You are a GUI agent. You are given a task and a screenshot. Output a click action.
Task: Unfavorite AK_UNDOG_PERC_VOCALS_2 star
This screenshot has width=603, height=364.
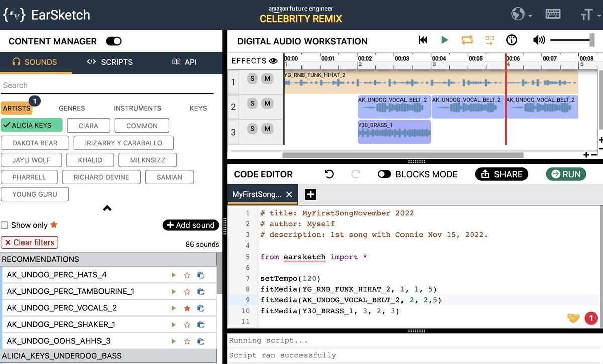pos(187,308)
